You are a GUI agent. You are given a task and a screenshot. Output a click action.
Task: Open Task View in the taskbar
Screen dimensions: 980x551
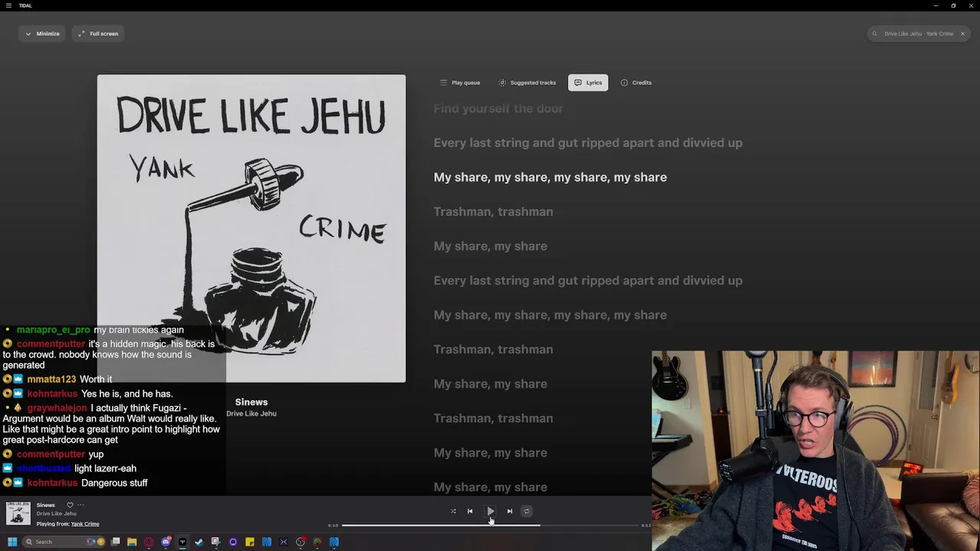pos(116,542)
